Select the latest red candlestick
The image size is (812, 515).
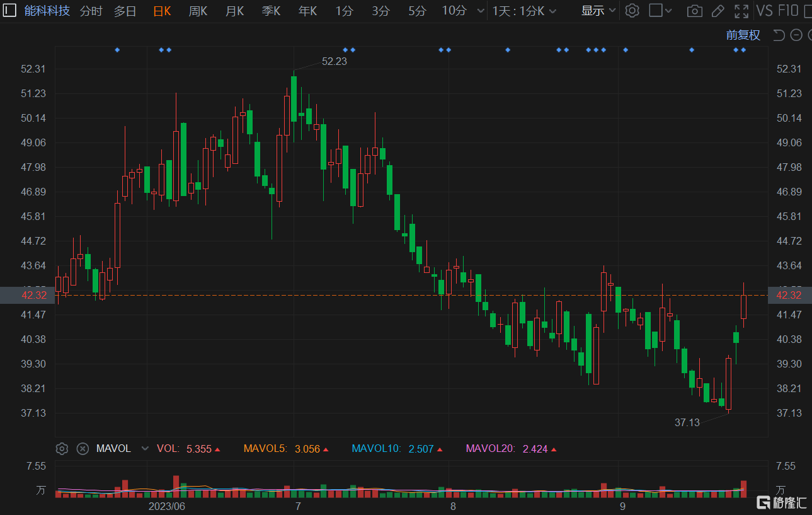coord(743,306)
